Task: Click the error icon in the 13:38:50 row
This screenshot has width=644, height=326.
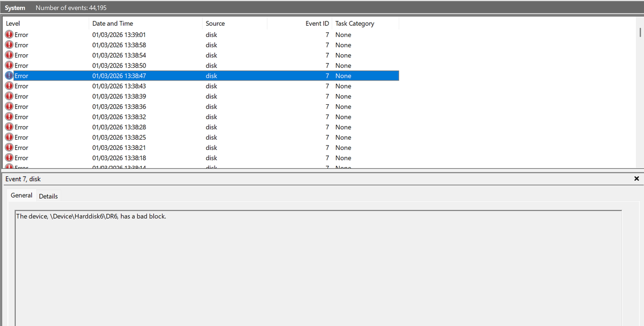Action: tap(9, 66)
